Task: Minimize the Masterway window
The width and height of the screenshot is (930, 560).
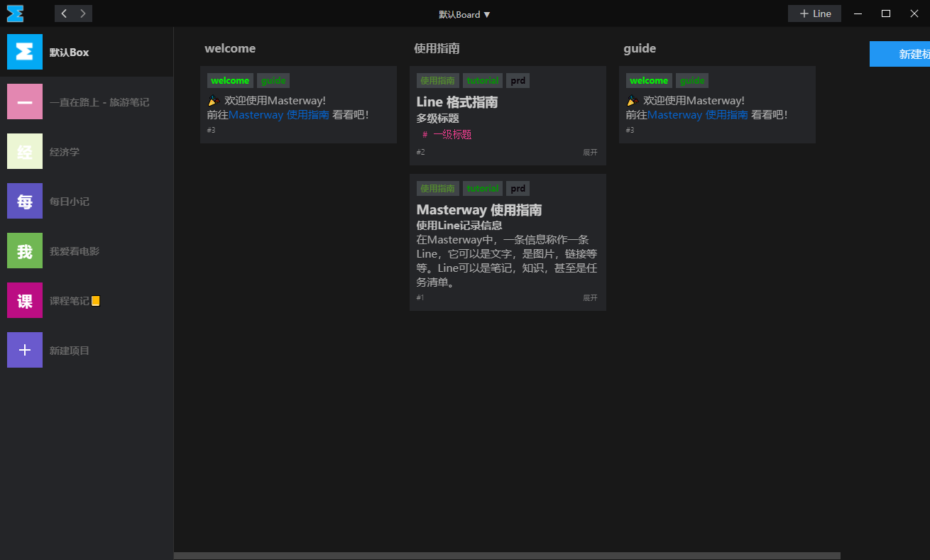Action: (858, 13)
